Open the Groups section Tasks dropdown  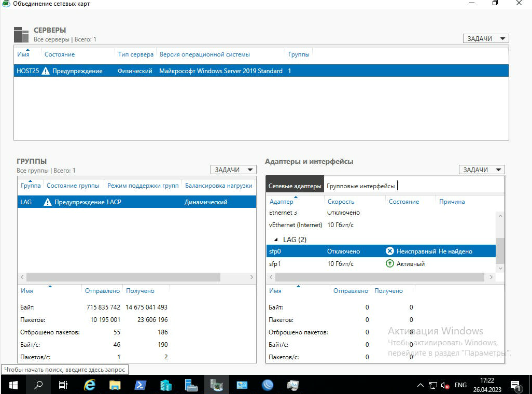click(x=233, y=170)
